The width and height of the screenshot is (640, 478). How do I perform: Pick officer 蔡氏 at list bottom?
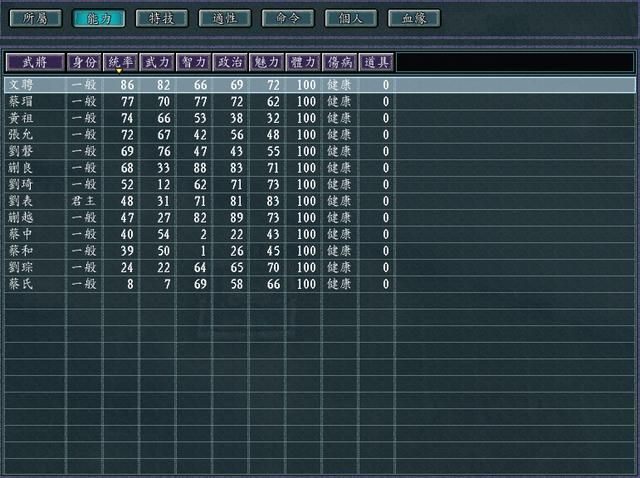21,284
